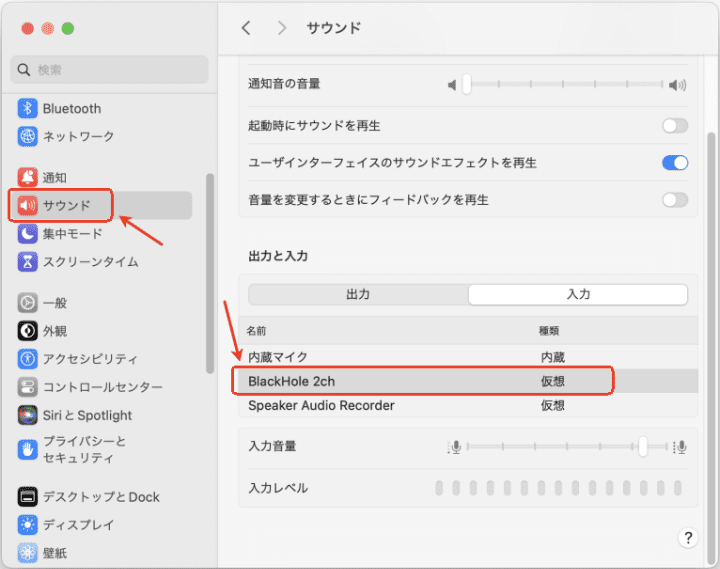Open スクリーンタイム hourglass icon
720x569 pixels.
(28, 262)
